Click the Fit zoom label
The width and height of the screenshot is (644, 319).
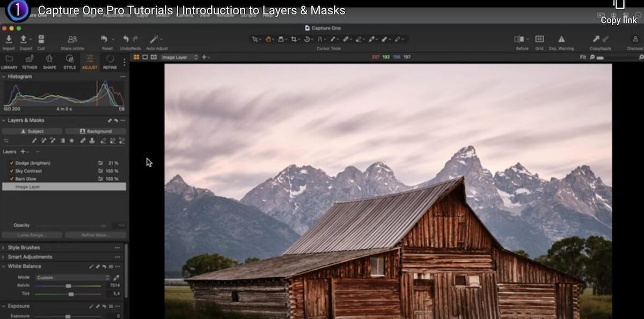click(x=583, y=57)
